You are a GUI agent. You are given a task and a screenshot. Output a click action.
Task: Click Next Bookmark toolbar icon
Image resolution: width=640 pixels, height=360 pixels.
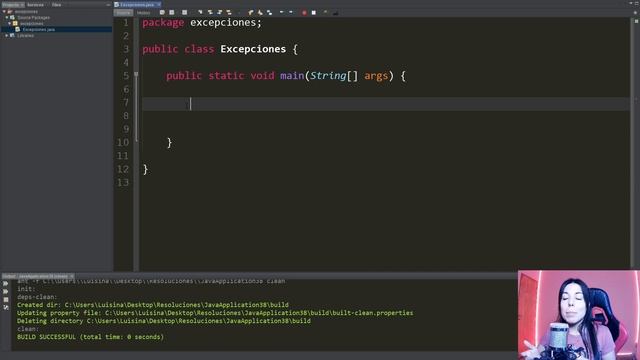coord(260,13)
